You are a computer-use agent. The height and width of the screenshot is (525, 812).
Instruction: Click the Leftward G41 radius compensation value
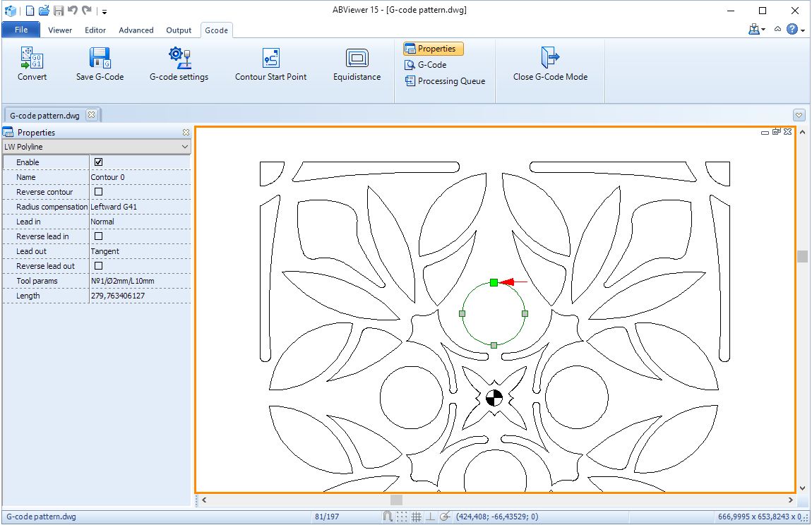tap(140, 207)
